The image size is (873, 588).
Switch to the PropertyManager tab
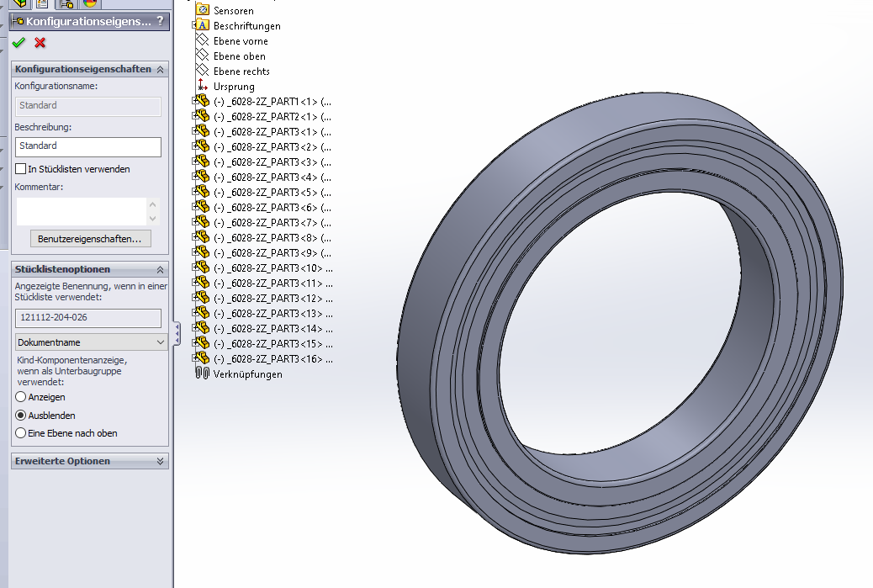42,3
